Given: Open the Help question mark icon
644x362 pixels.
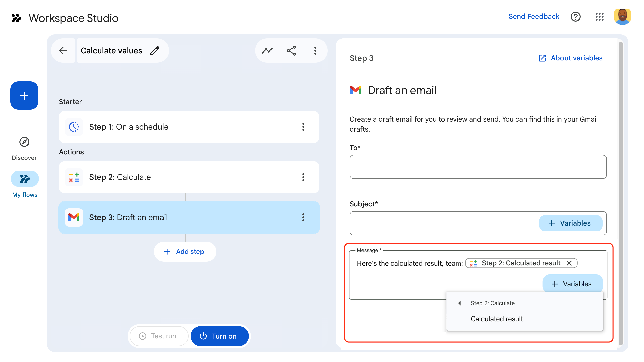Looking at the screenshot, I should 576,17.
